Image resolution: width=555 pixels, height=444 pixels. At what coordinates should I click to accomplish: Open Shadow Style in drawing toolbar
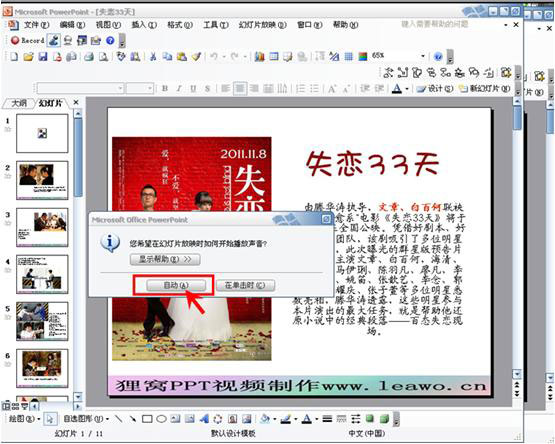click(370, 419)
